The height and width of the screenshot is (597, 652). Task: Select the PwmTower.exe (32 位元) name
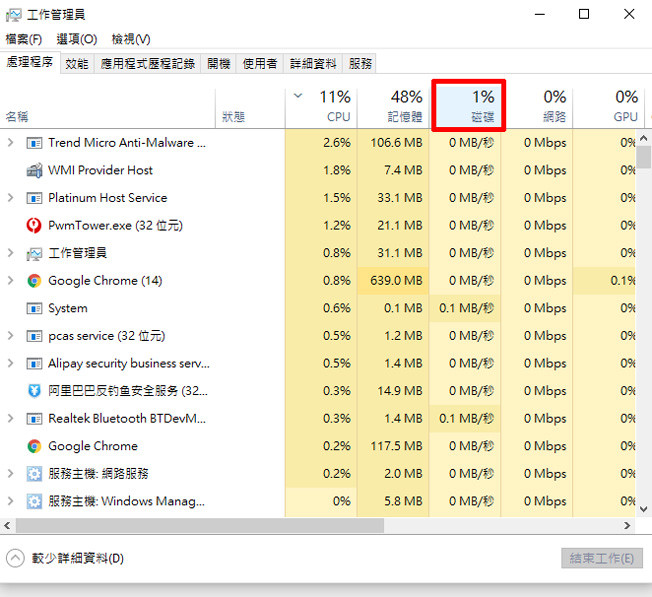tap(115, 225)
